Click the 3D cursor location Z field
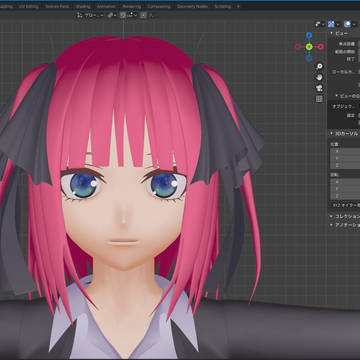Image resolution: width=360 pixels, height=360 pixels. [x=345, y=165]
